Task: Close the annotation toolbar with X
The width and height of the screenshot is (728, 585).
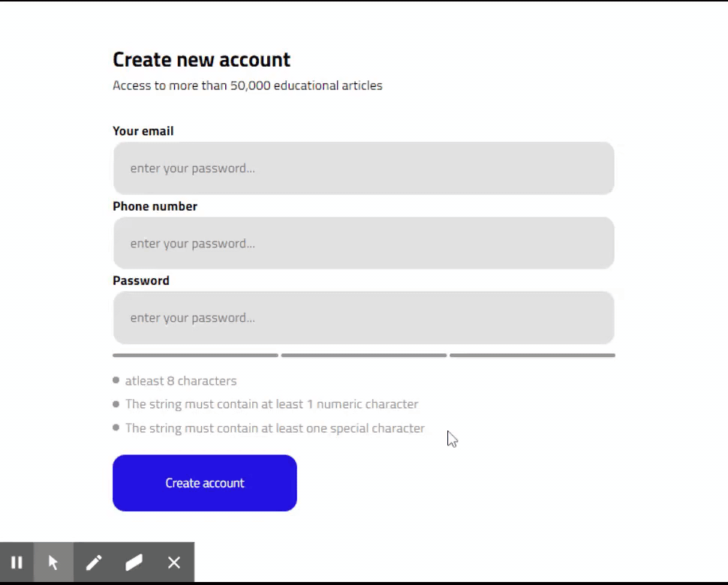Action: point(174,562)
